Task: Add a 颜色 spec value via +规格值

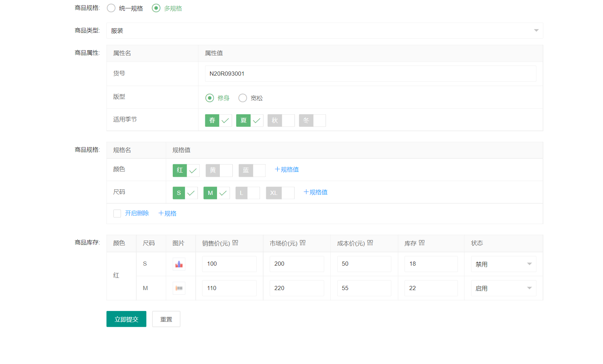Action: click(287, 169)
